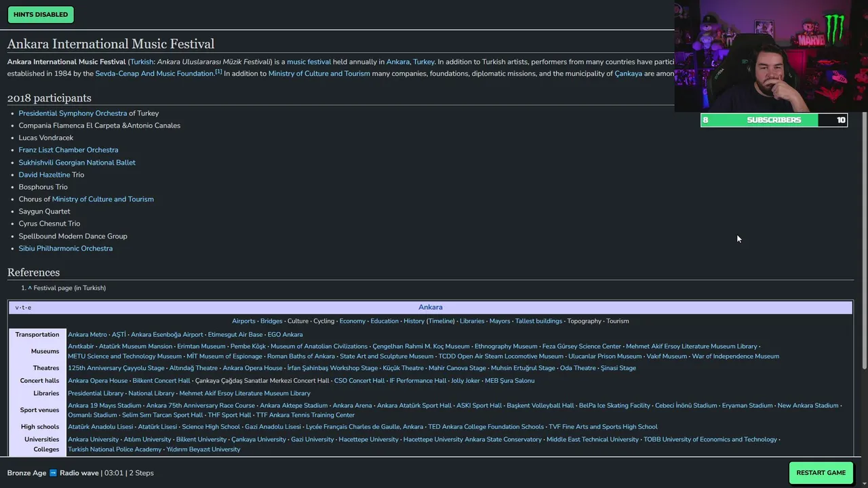Open Ministry of Culture and Tourism link in Chorus item

click(102, 199)
